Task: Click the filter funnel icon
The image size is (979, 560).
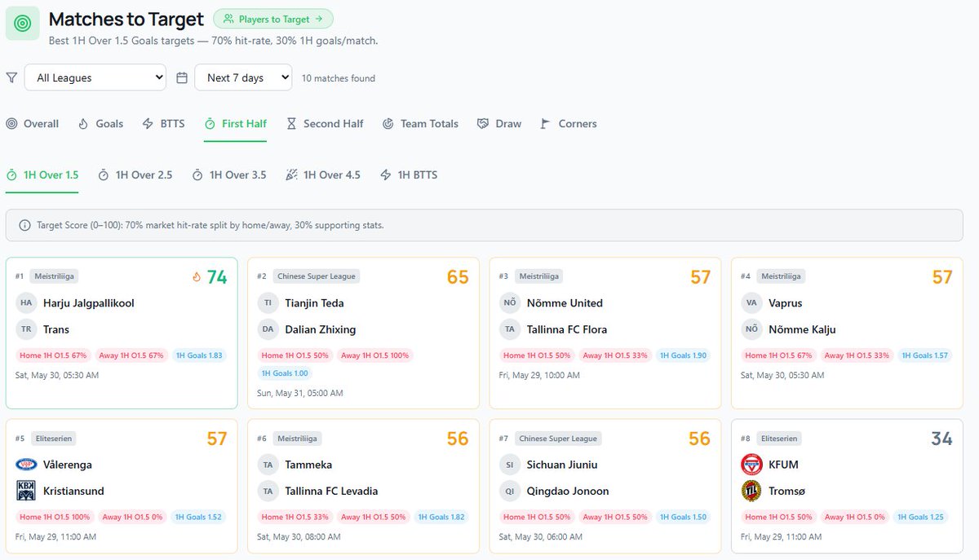Action: tap(11, 77)
